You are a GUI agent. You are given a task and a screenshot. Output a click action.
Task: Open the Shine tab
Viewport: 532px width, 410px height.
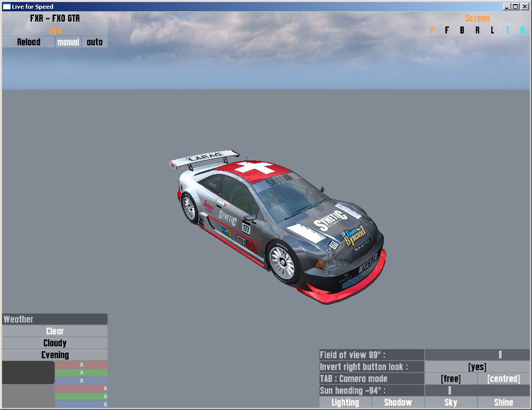pyautogui.click(x=504, y=402)
